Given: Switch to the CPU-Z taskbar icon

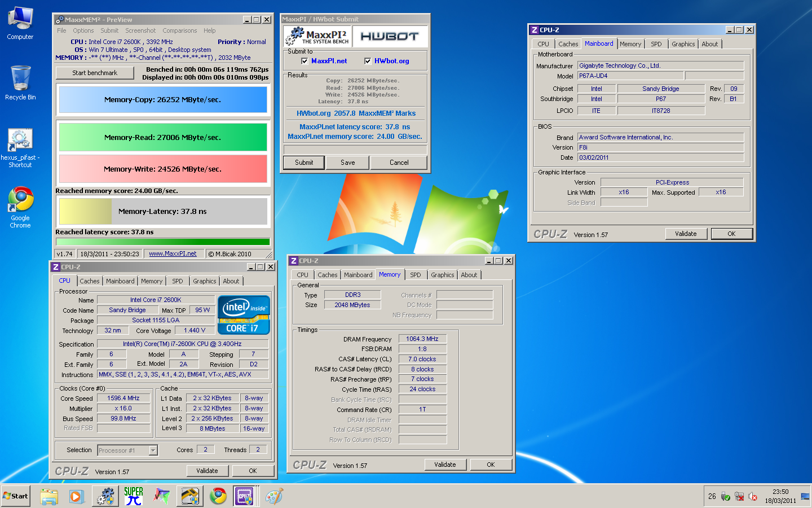Looking at the screenshot, I should (x=244, y=496).
